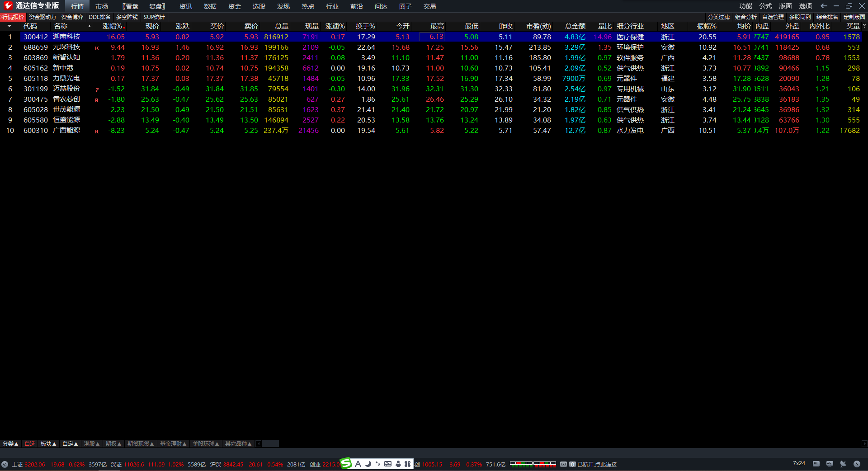
Task: Click the dot marker in the 名称 header
Action: 90,26
